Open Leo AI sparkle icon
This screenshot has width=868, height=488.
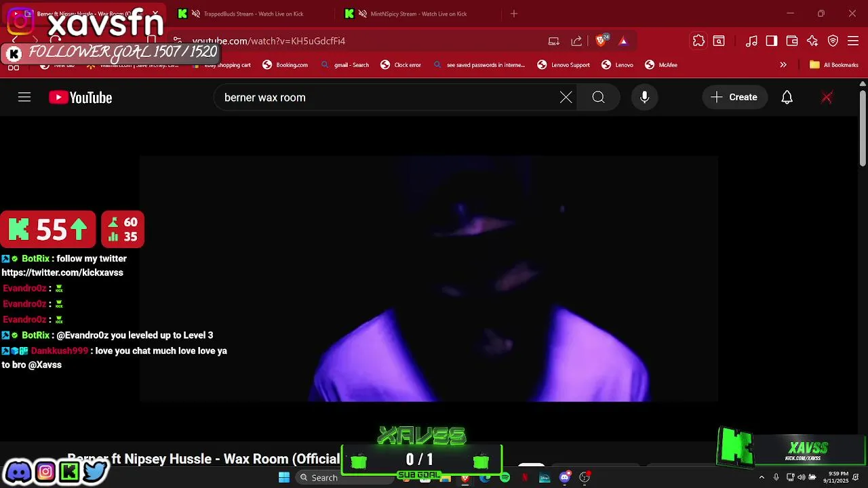(812, 41)
